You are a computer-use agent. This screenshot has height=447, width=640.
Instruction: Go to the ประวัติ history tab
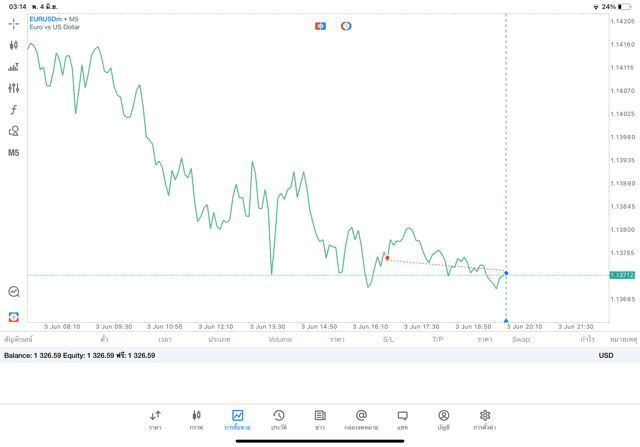pos(278,419)
